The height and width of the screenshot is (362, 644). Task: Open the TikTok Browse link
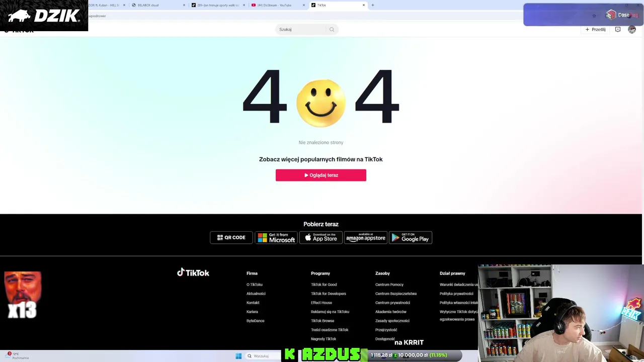323,321
